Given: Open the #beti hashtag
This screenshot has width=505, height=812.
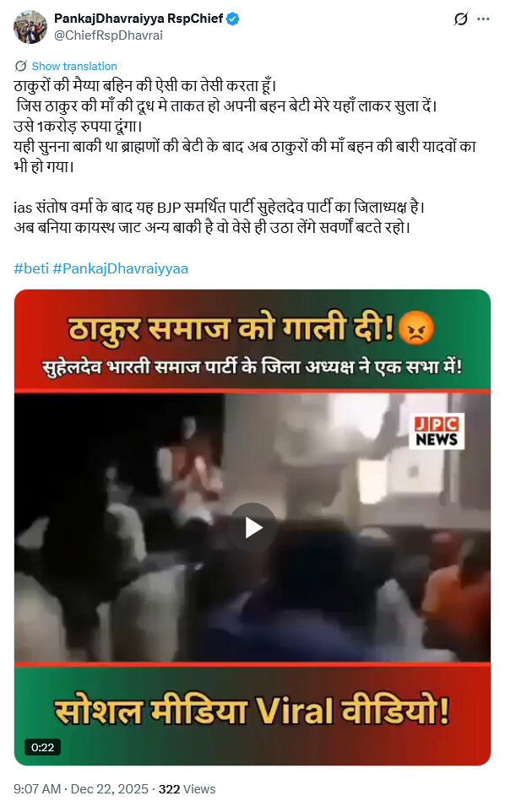Looking at the screenshot, I should click(31, 268).
